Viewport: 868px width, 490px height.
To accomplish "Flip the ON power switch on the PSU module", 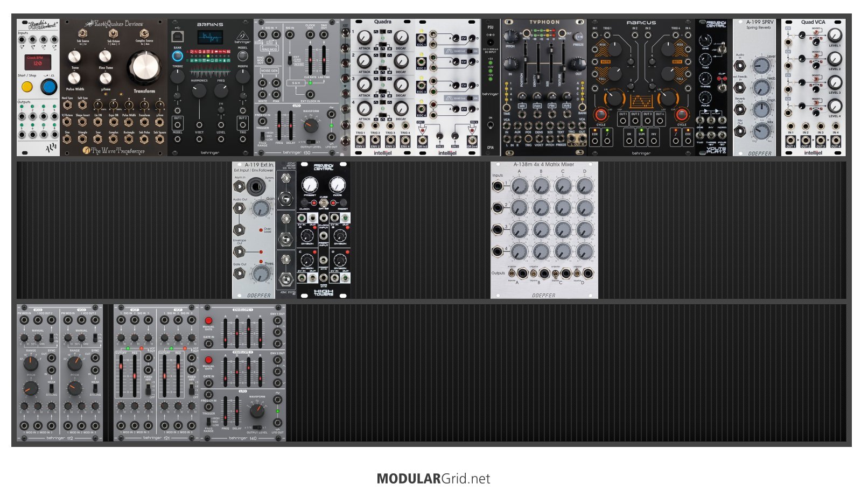I will [490, 125].
